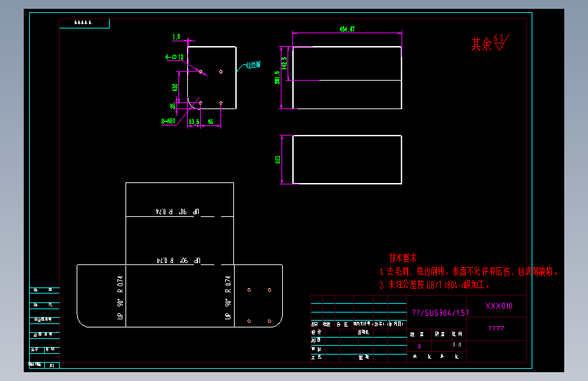The image size is (588, 381).
Task: Click the ??/SUS304/1.5T material text
Action: point(440,313)
